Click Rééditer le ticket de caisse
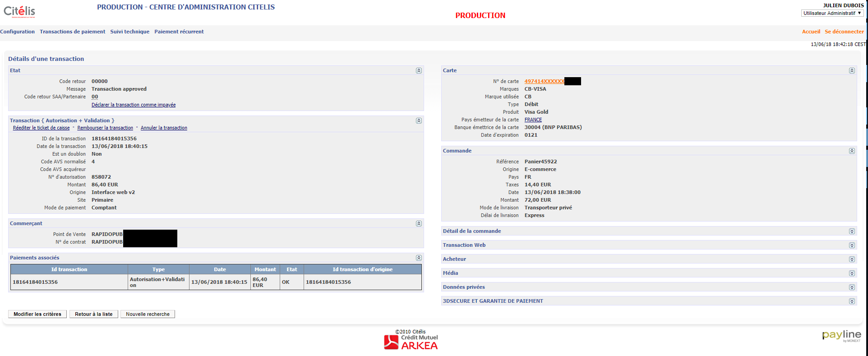Viewport: 868px width, 356px height. [x=42, y=128]
